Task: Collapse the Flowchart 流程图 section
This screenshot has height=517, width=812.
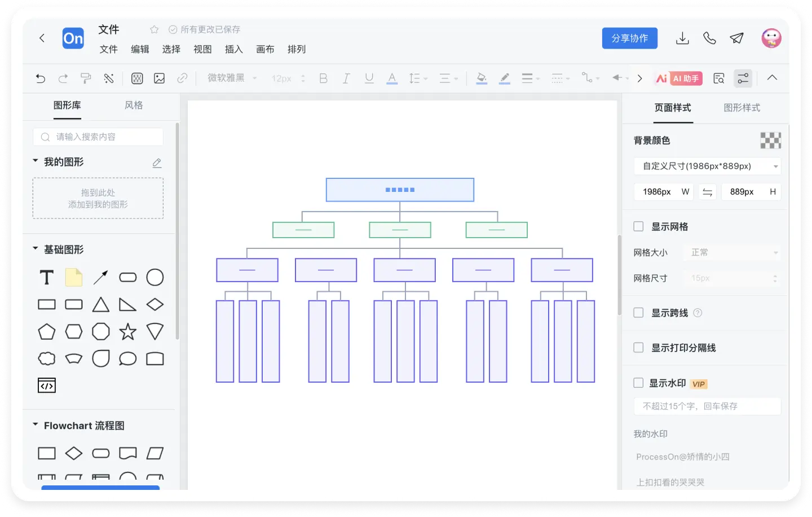Action: (x=36, y=425)
